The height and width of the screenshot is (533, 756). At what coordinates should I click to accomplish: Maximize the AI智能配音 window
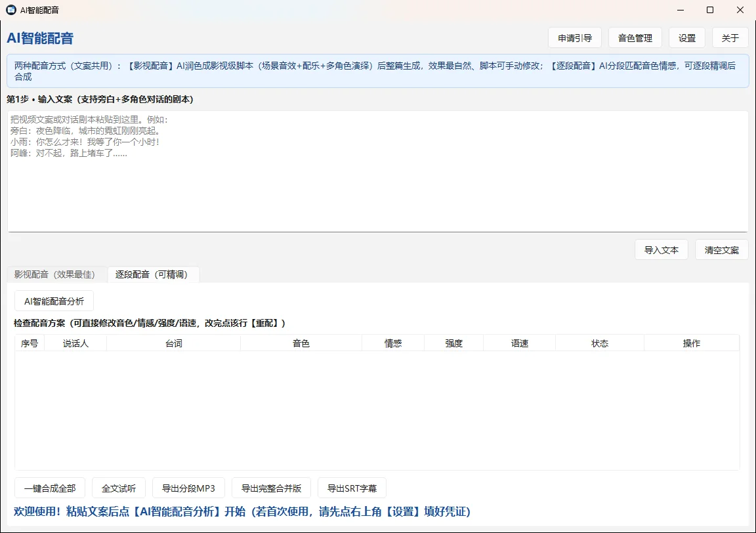coord(709,10)
